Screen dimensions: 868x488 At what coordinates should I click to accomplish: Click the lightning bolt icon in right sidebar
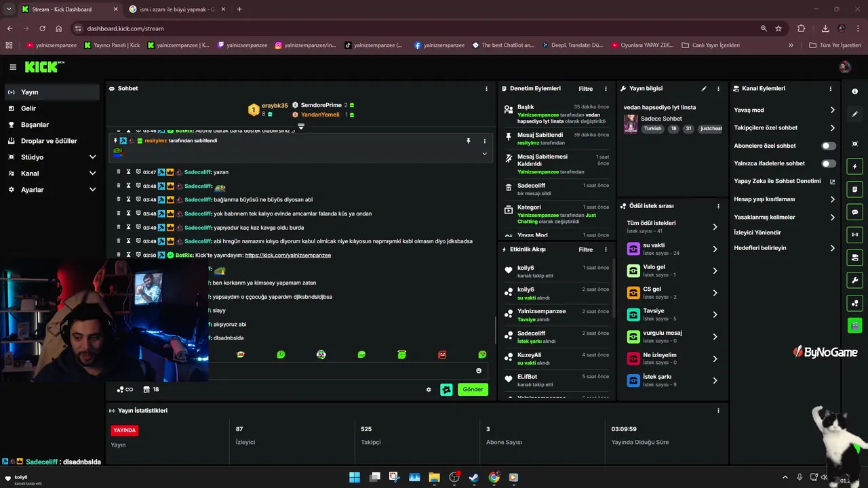pyautogui.click(x=854, y=167)
